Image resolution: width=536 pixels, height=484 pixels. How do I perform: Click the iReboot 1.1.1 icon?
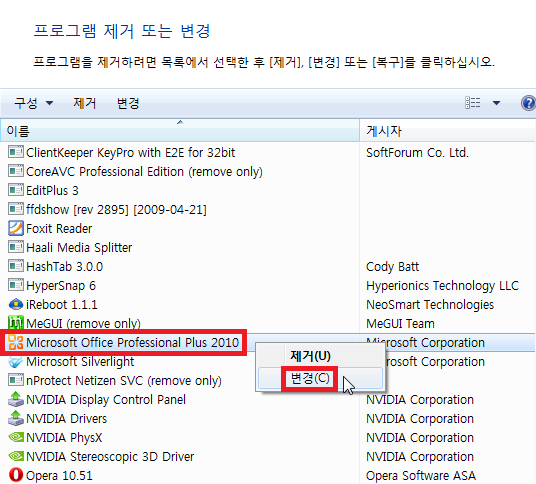point(16,304)
